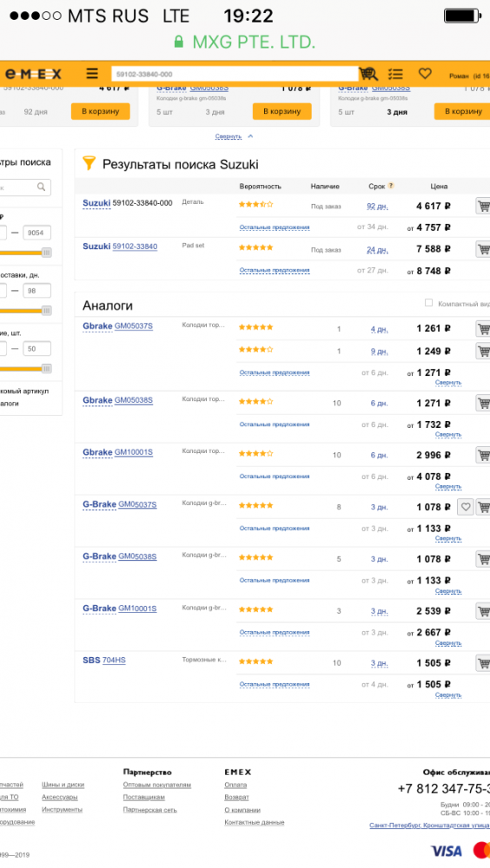Add G-Brake GM10001S at 2 539 to cart
Viewport: 490px width, 868px height.
[x=483, y=611]
